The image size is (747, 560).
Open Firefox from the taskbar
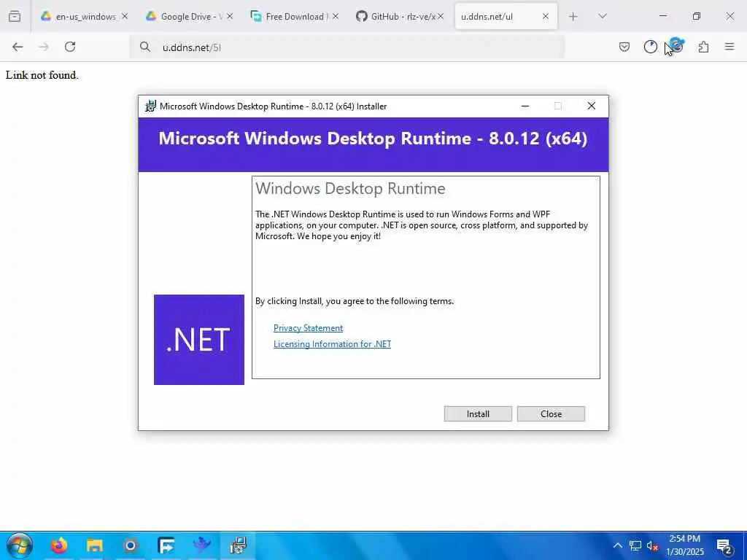click(59, 545)
